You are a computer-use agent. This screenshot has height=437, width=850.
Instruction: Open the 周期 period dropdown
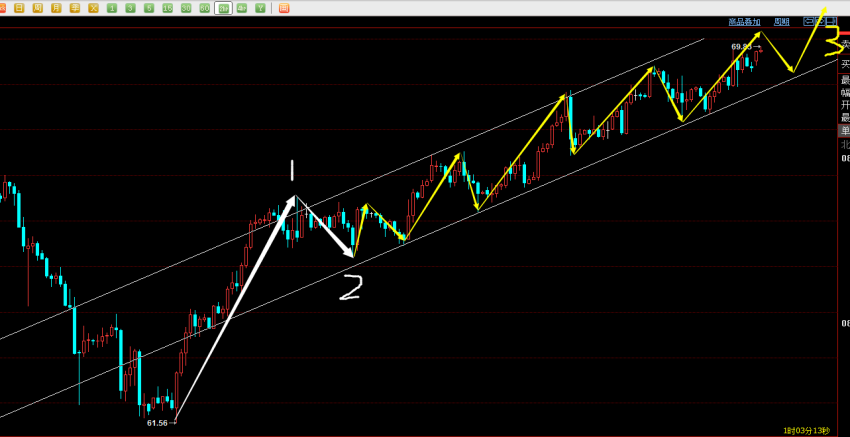point(781,21)
